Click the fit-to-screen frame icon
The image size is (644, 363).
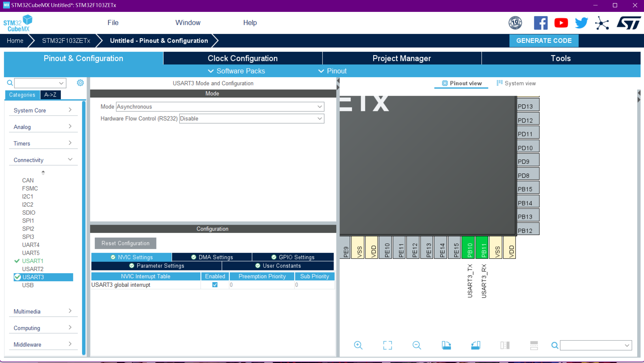coord(387,345)
